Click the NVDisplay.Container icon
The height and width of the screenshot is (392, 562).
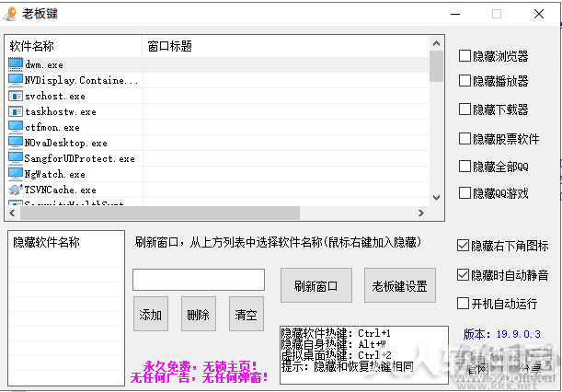click(16, 80)
